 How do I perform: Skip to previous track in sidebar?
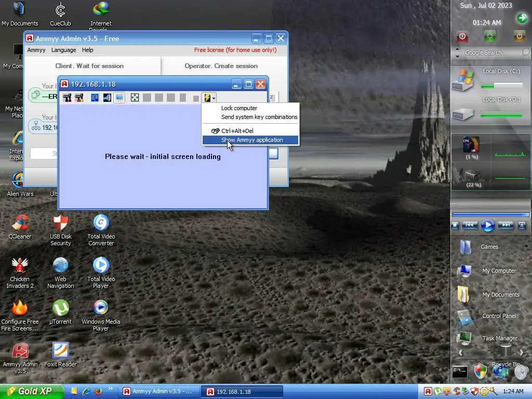click(470, 225)
